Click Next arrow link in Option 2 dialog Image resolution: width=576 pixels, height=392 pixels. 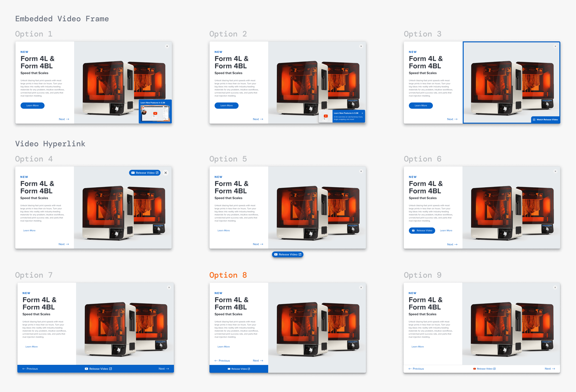(x=258, y=119)
